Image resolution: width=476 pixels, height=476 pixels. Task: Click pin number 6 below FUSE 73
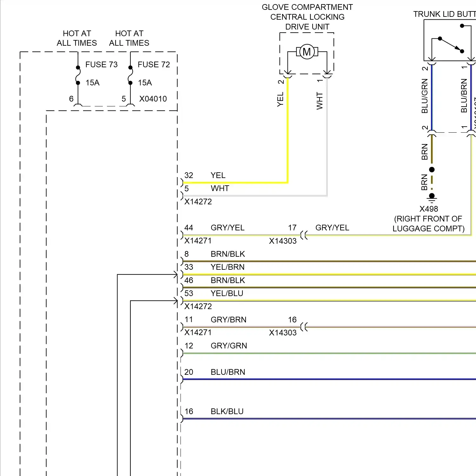tap(71, 99)
